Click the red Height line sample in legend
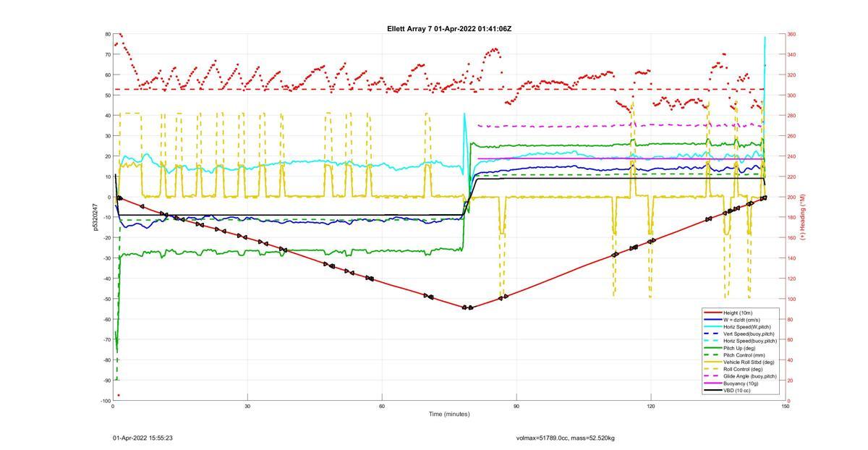 [712, 313]
